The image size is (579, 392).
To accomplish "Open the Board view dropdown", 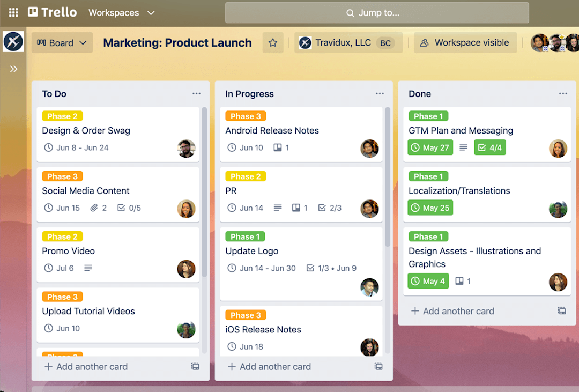I will [x=62, y=42].
